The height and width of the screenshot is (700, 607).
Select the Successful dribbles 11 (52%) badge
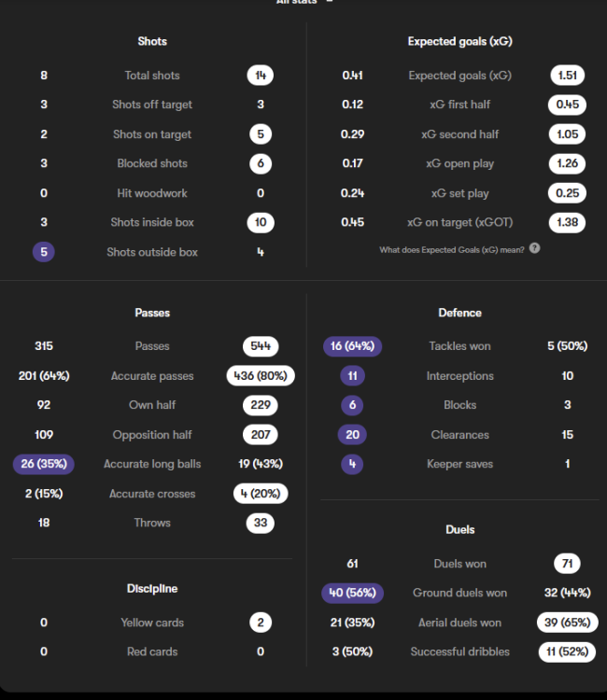[x=567, y=651]
